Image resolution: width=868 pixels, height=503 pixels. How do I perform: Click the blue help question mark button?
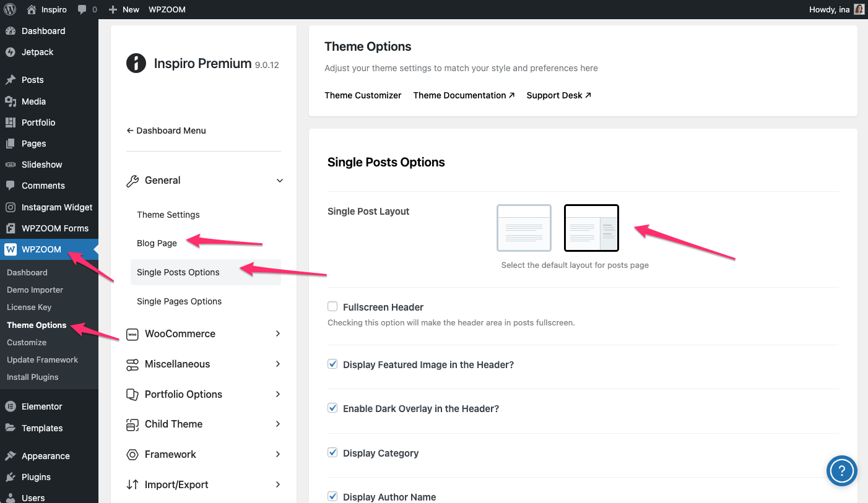pyautogui.click(x=841, y=471)
